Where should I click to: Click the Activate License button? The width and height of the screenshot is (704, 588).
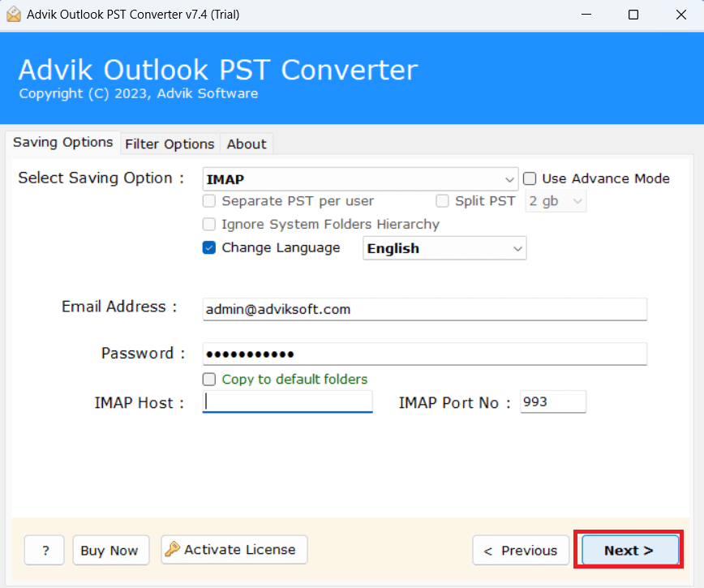coord(234,549)
